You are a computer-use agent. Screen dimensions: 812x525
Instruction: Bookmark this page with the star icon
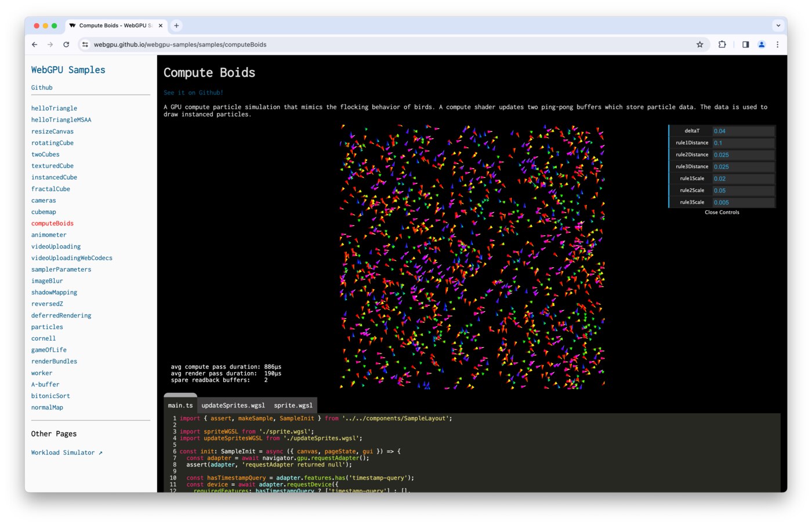tap(700, 45)
